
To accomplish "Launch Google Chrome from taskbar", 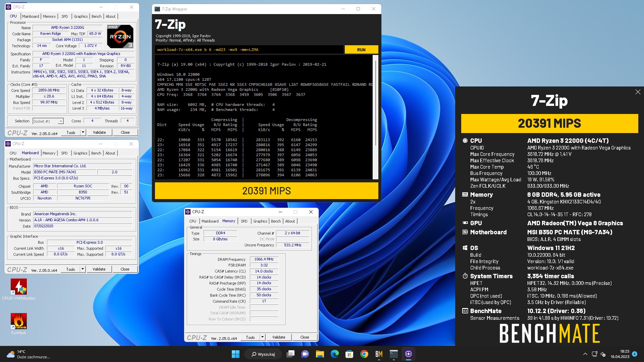I will 364,354.
